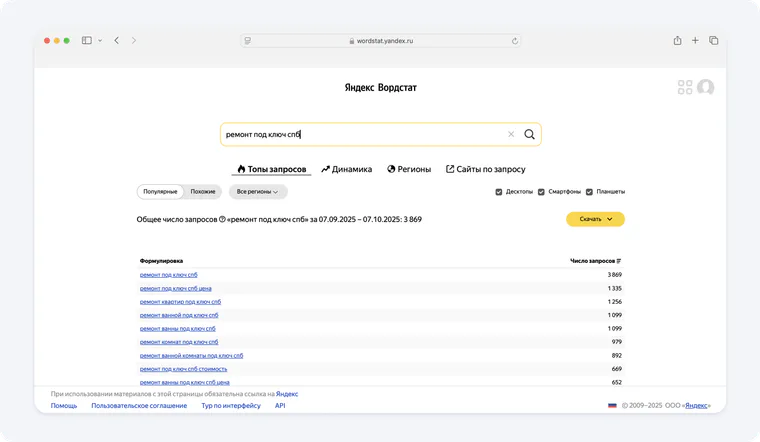Open the link ремонт квартир под ключ спб

180,301
